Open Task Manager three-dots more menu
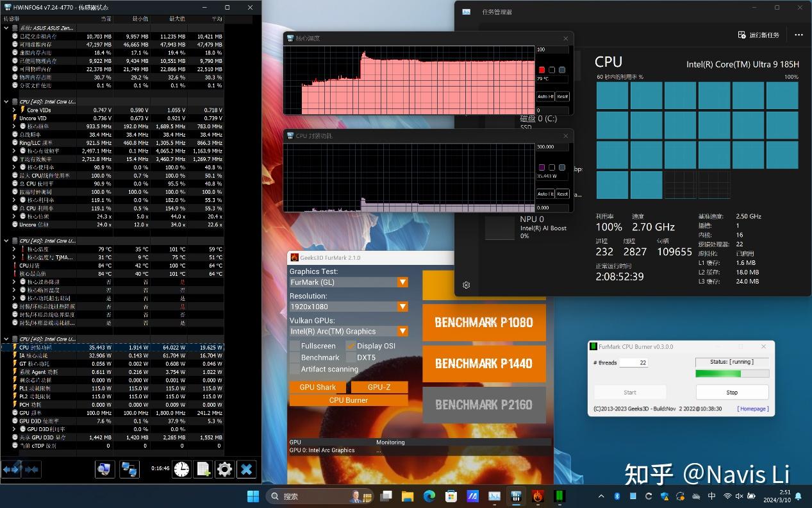Image resolution: width=812 pixels, height=508 pixels. (799, 35)
